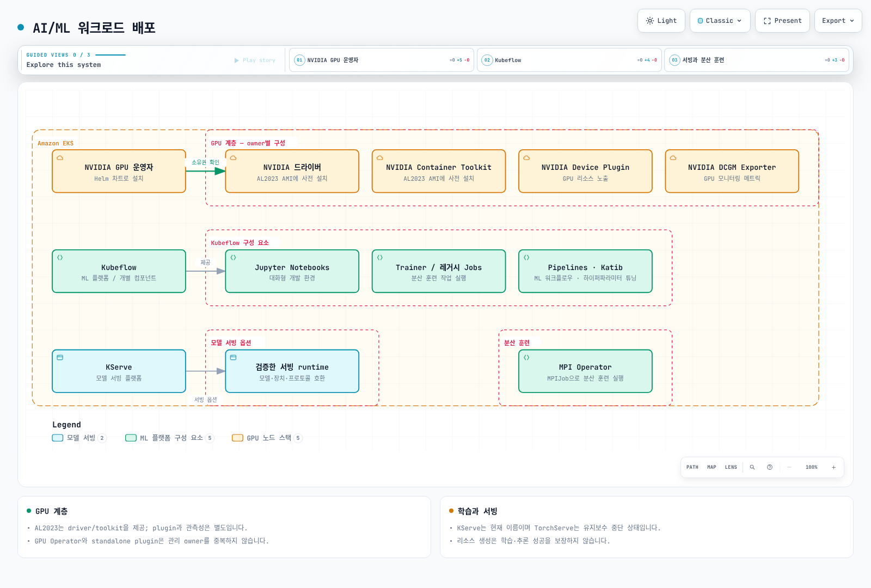
Task: Expand the Export dropdown menu
Action: [x=838, y=21]
